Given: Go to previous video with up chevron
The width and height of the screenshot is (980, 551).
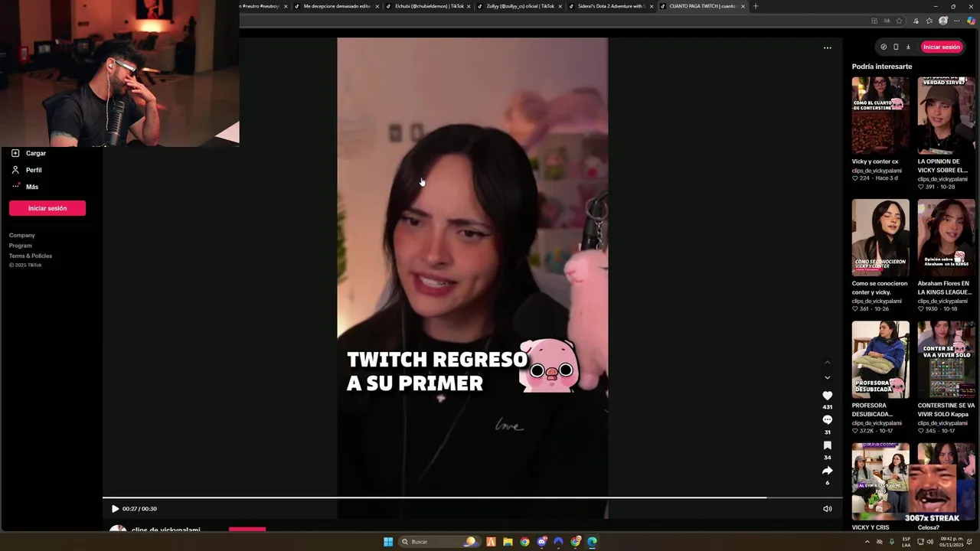Looking at the screenshot, I should click(827, 363).
